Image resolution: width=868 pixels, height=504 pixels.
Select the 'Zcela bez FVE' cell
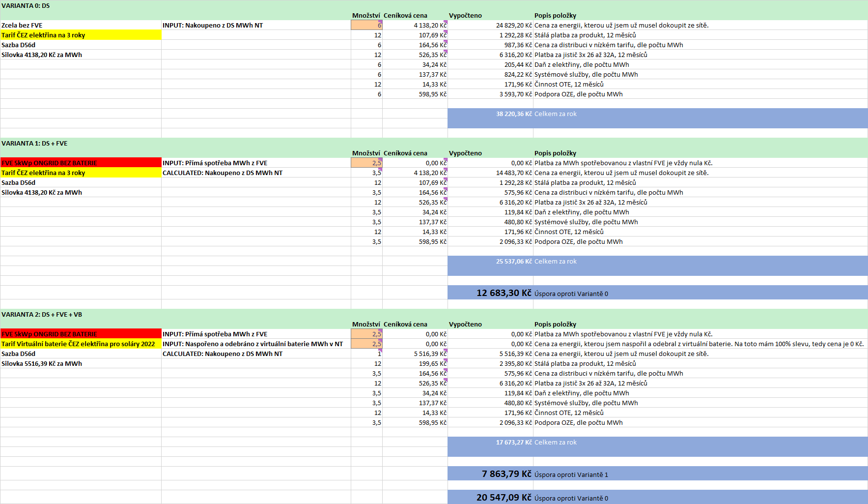(x=81, y=25)
